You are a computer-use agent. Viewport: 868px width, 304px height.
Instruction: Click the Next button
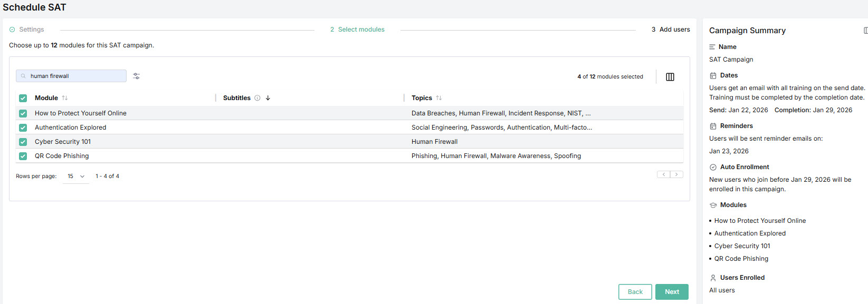[672, 292]
